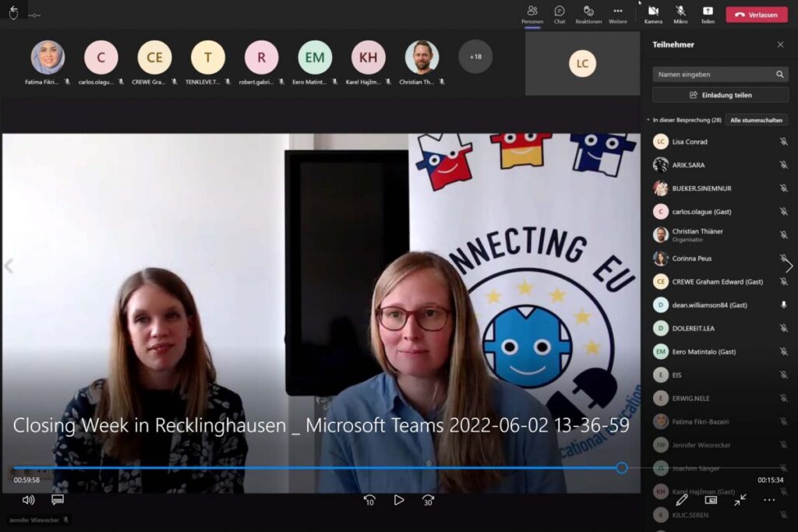Click Fatima Fikri avatar in top participant strip
798x532 pixels.
click(48, 58)
